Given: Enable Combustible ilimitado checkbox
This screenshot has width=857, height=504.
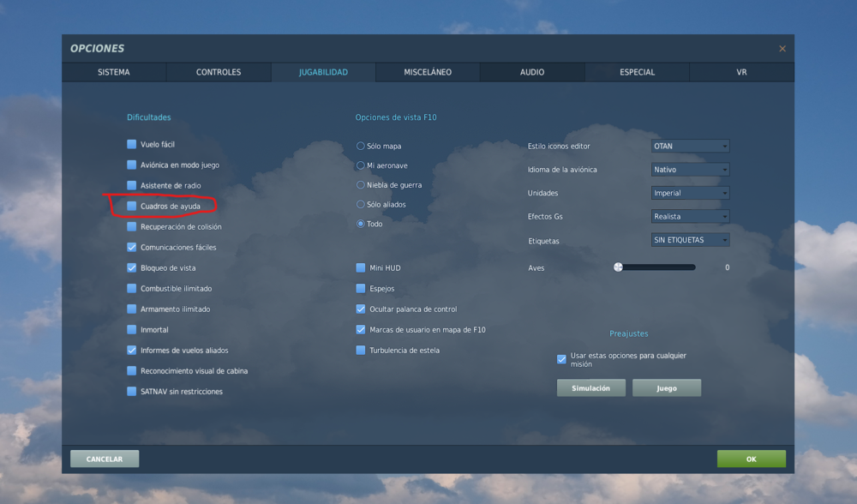Looking at the screenshot, I should (x=132, y=289).
